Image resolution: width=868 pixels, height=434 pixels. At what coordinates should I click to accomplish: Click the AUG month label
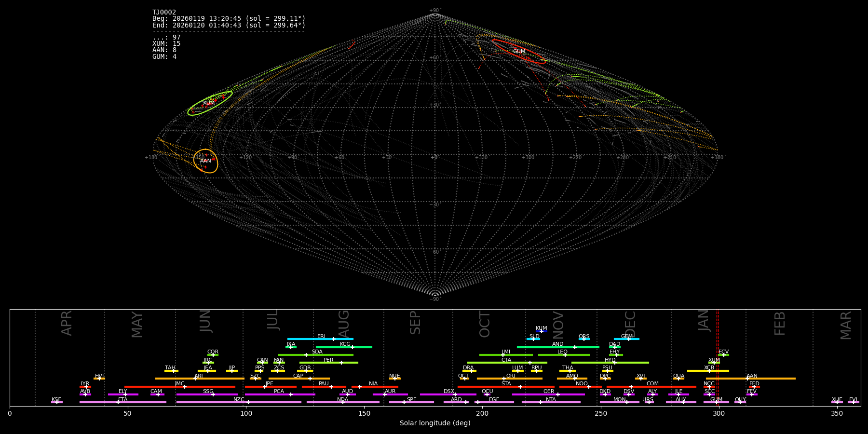click(x=344, y=323)
